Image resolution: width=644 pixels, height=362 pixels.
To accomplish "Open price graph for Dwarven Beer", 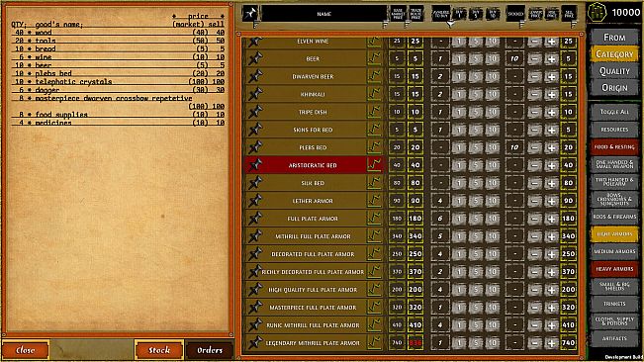I will click(x=374, y=76).
